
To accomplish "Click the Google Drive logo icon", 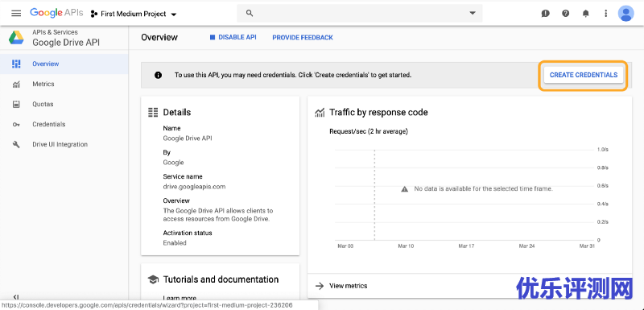I will coord(16,38).
